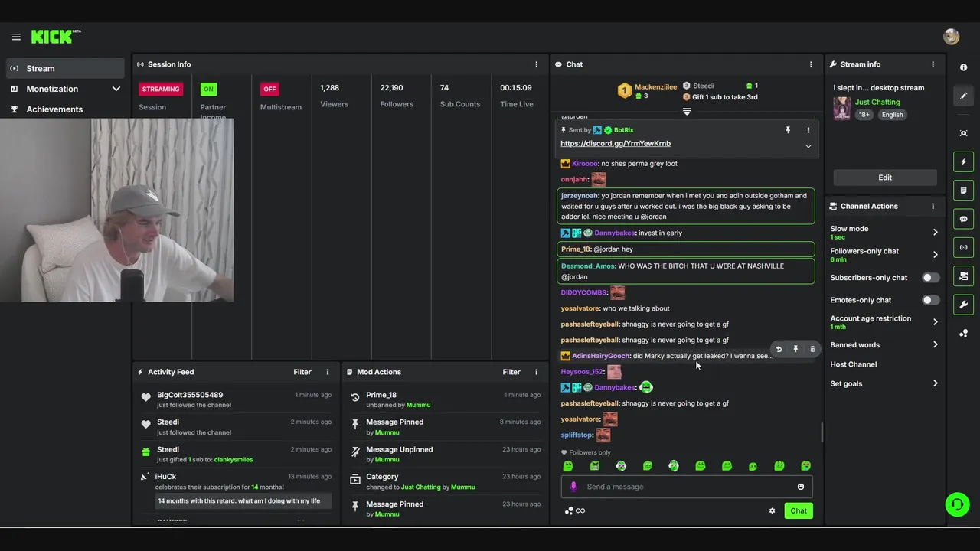Open the user profile avatar

pyautogui.click(x=951, y=37)
